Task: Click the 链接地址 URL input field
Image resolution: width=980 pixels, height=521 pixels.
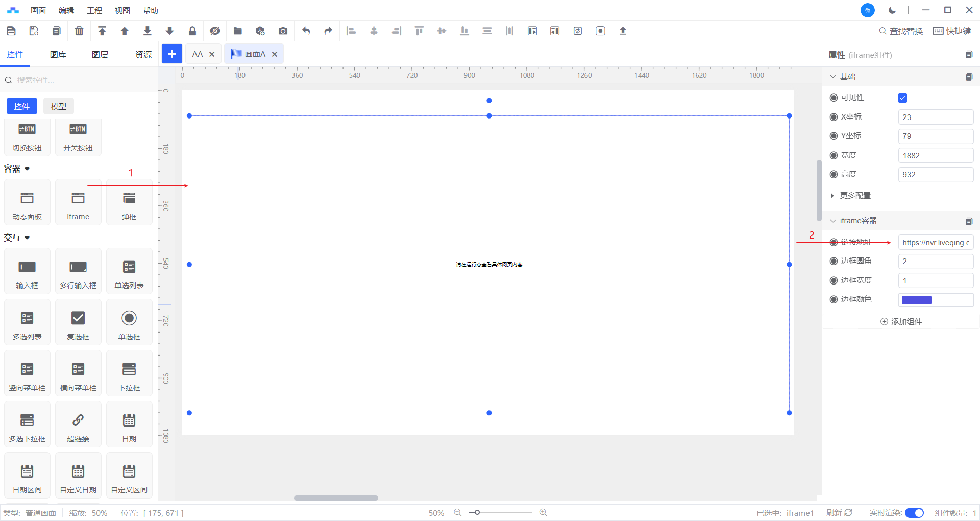Action: (935, 243)
